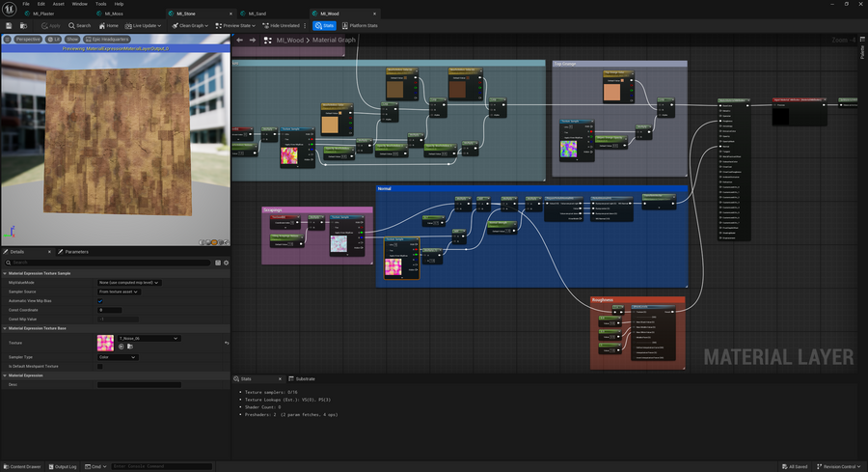Open Platform Stats from toolbar
The image size is (868, 472).
(362, 25)
